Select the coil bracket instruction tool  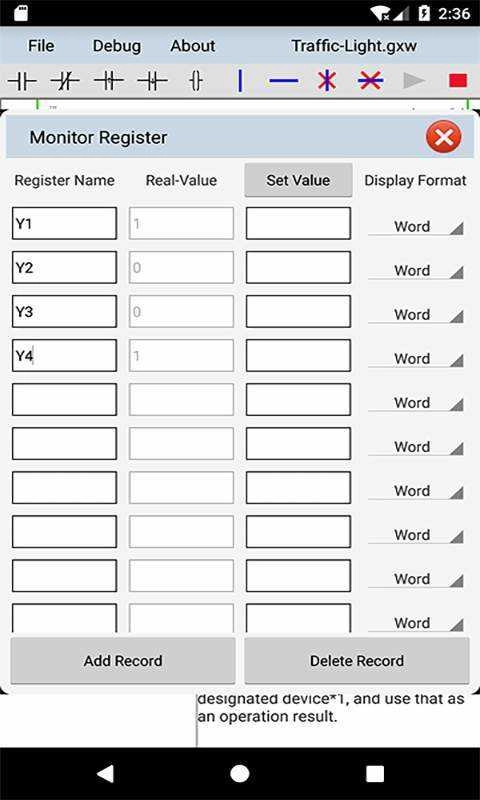(196, 81)
